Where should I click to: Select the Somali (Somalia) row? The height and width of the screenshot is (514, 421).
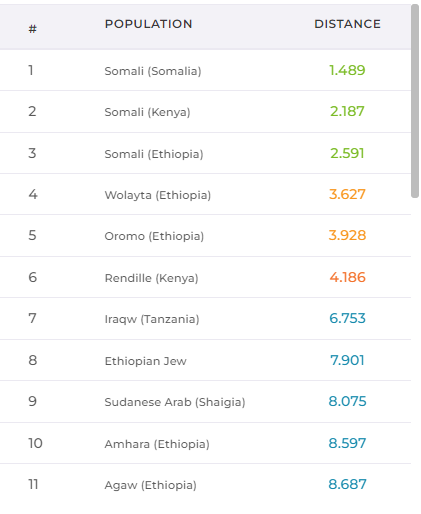(205, 70)
